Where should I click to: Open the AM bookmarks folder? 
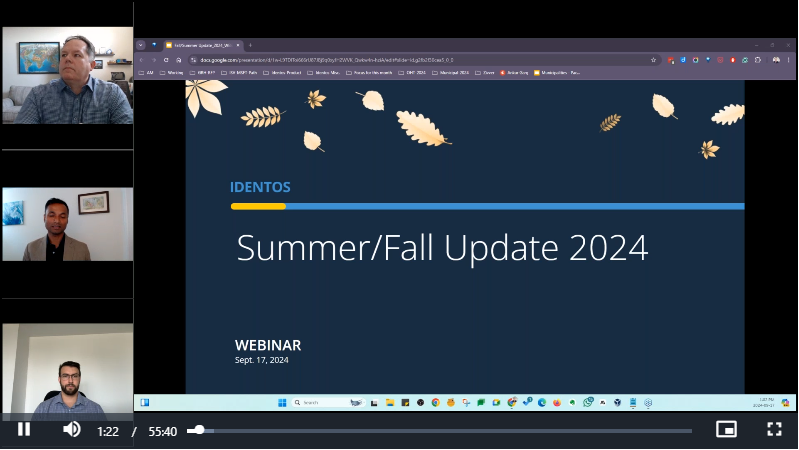pyautogui.click(x=146, y=73)
